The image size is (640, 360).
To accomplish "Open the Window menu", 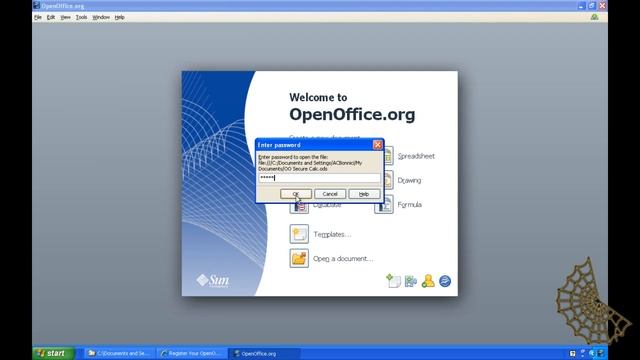I will [x=101, y=17].
